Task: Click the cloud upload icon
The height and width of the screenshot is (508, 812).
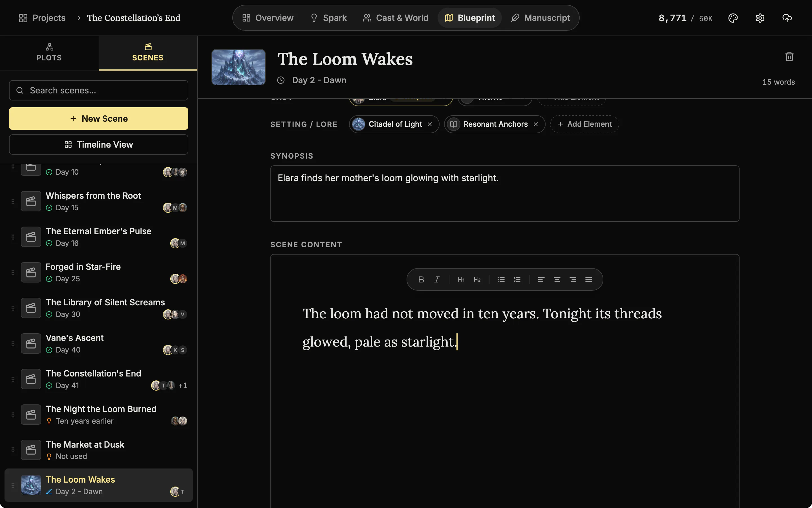Action: tap(787, 18)
